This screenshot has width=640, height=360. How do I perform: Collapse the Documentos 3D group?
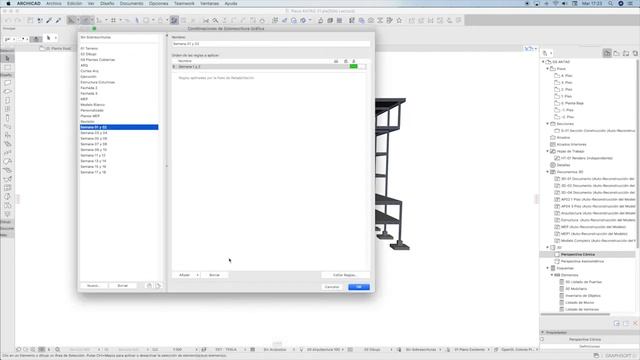coord(548,172)
